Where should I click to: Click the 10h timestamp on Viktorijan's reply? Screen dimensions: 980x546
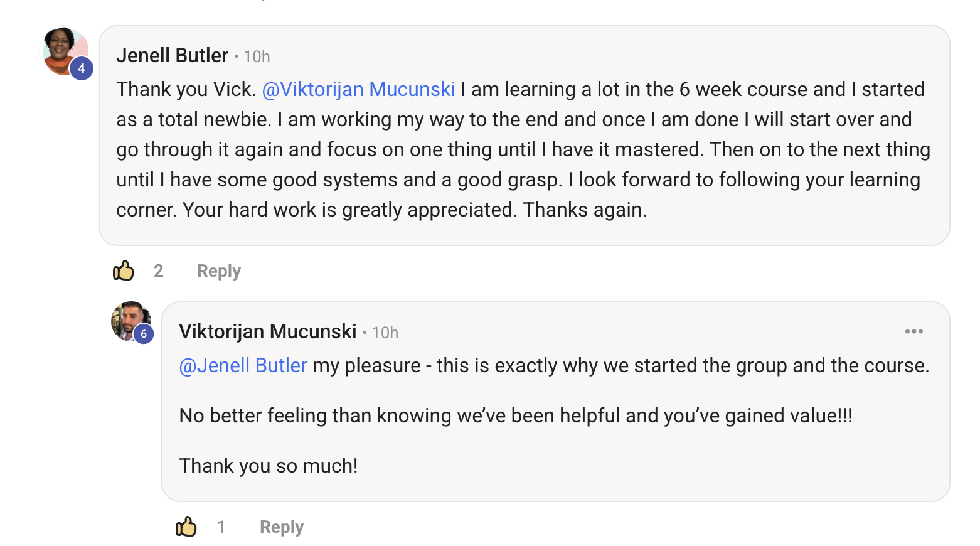click(385, 333)
